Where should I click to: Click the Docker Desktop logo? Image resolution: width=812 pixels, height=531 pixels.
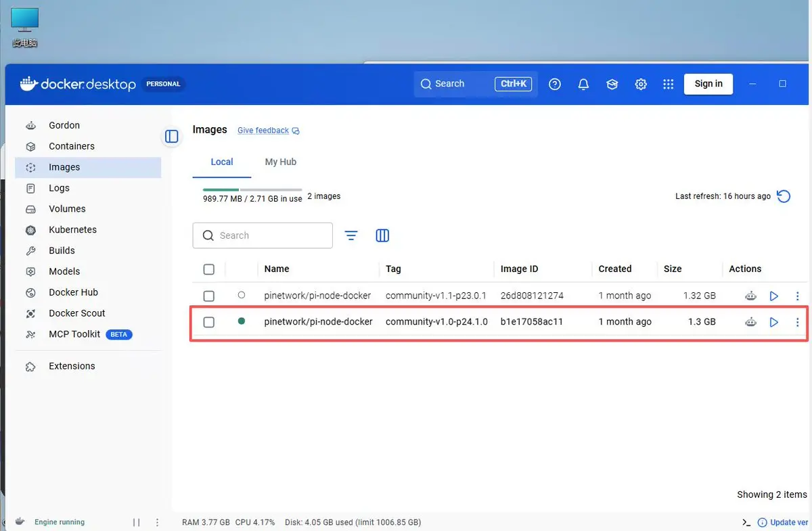(78, 84)
